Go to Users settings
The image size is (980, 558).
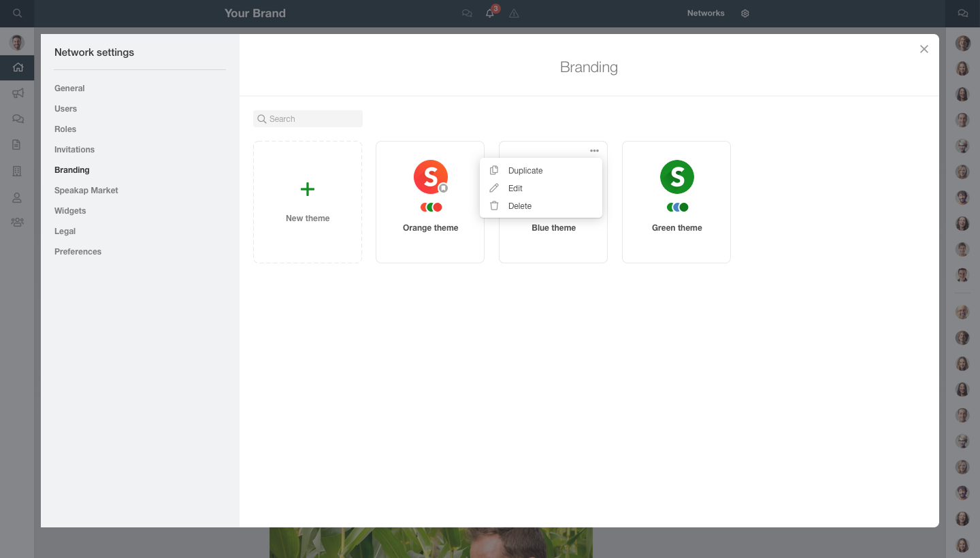point(65,109)
